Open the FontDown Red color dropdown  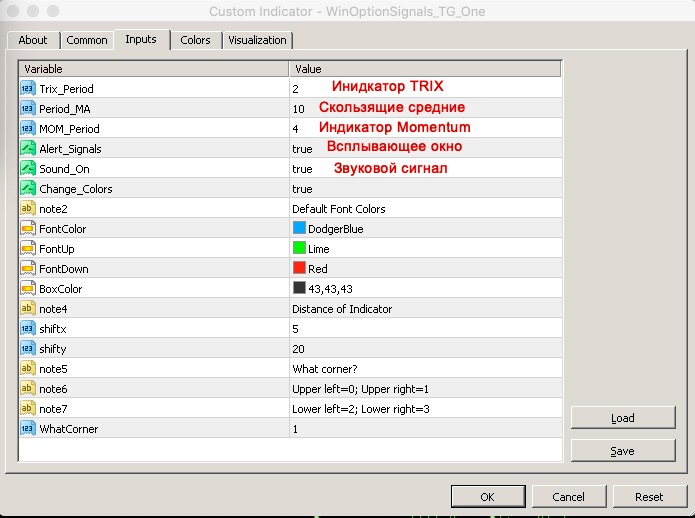(x=318, y=269)
